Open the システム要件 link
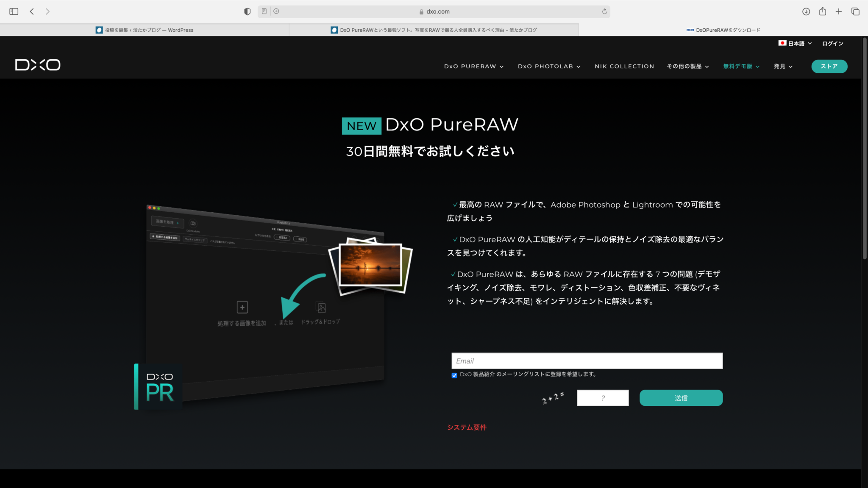The height and width of the screenshot is (488, 868). (467, 427)
